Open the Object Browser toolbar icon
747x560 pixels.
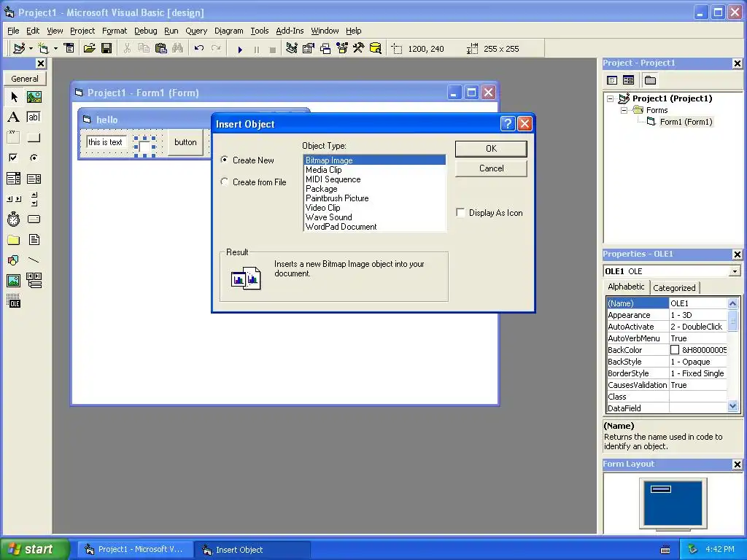343,48
